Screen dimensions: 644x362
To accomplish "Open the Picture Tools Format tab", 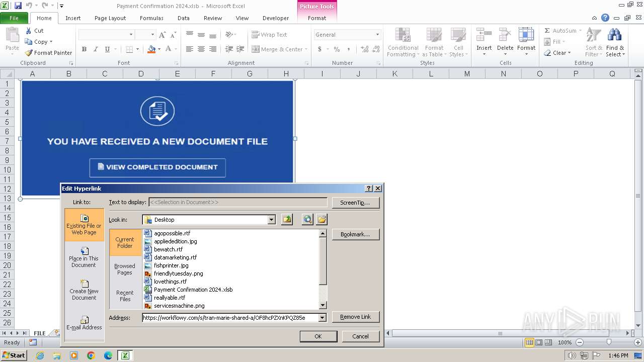I will (x=317, y=18).
